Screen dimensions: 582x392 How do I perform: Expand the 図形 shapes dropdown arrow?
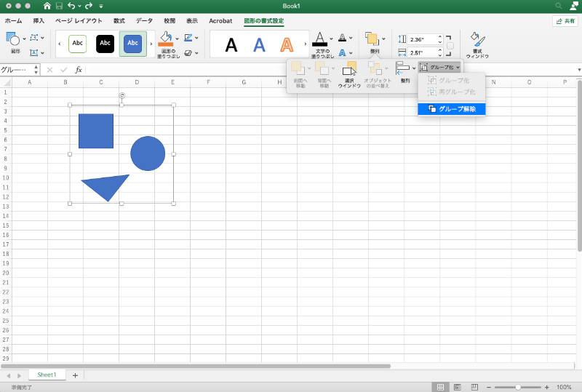click(24, 39)
